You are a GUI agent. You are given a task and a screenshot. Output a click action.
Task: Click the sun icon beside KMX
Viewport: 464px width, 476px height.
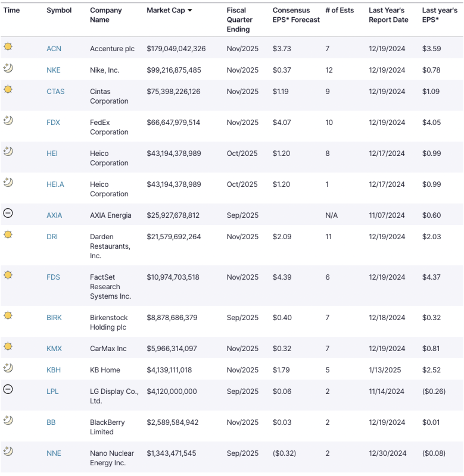[x=8, y=347]
